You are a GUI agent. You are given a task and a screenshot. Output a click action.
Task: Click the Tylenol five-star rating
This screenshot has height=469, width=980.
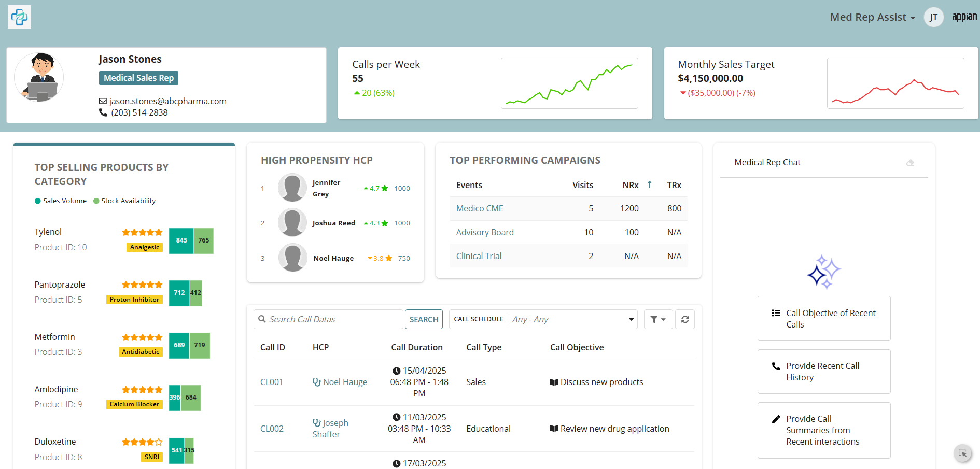142,232
